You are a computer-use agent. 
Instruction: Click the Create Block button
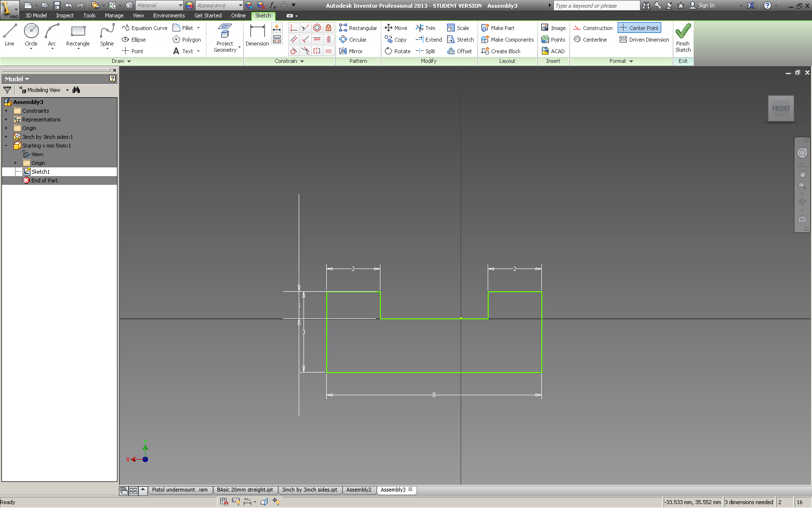pyautogui.click(x=501, y=51)
